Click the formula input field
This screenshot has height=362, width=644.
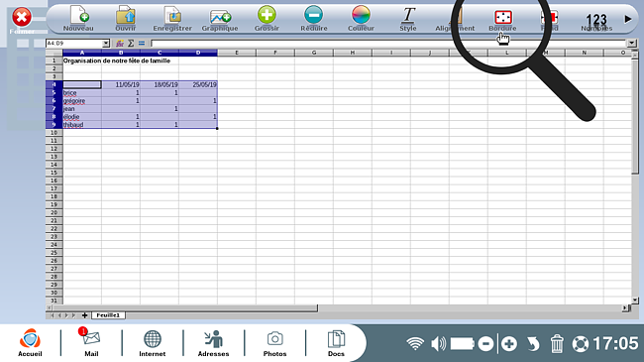(x=388, y=44)
